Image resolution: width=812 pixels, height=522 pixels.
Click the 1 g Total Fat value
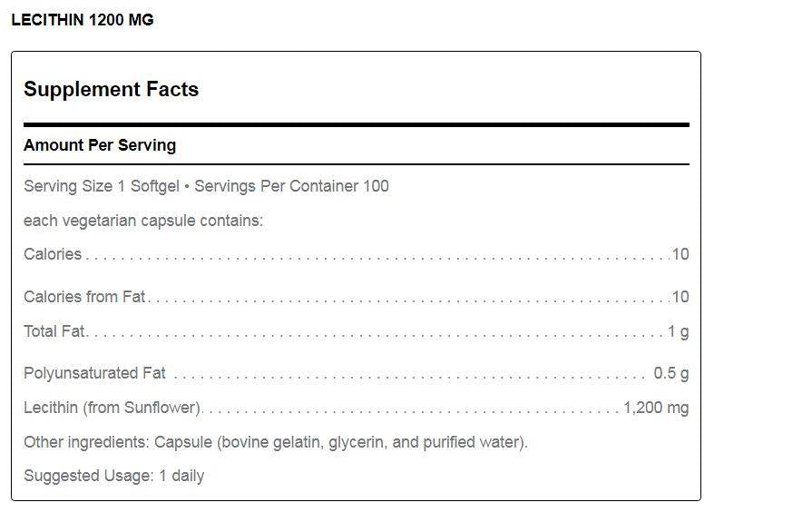point(679,331)
